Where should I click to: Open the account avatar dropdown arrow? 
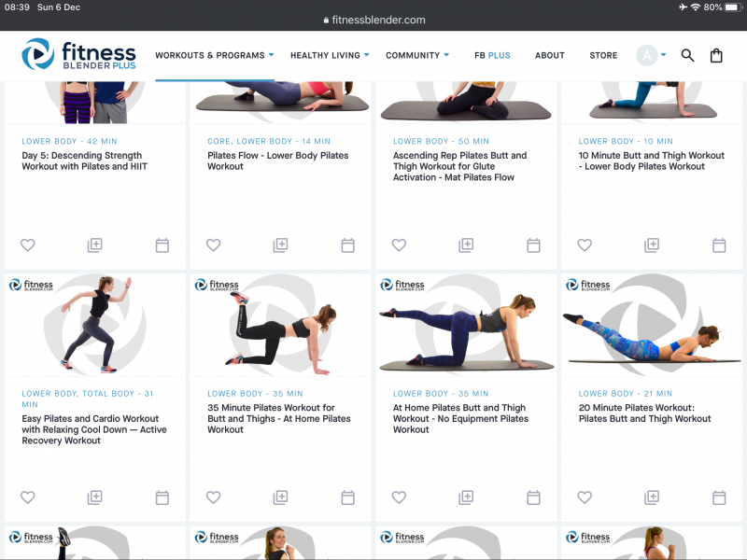(x=663, y=55)
